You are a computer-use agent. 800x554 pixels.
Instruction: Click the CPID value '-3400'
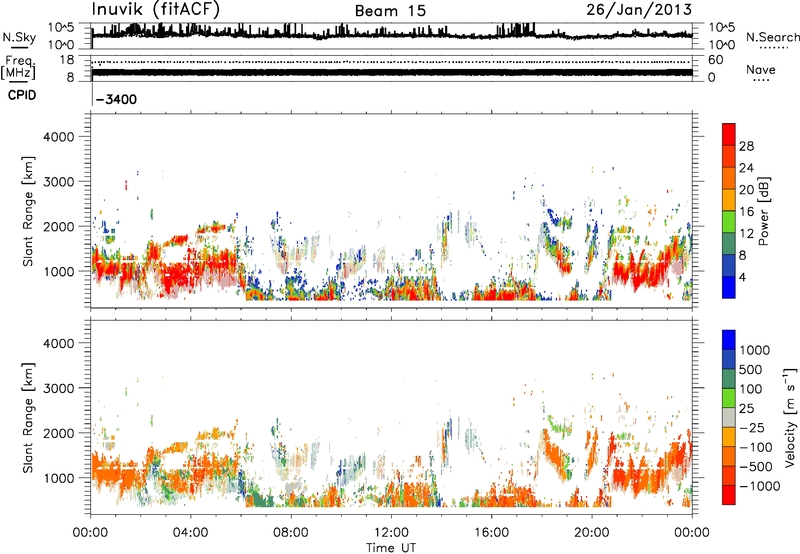point(116,99)
